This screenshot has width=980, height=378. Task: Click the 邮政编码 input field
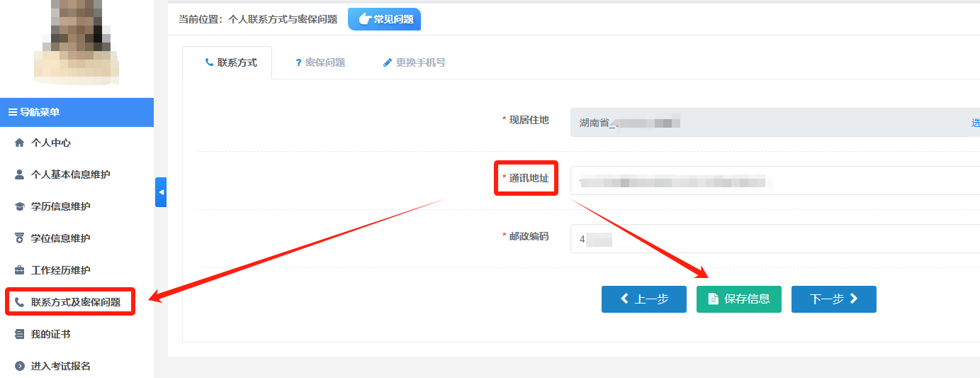click(x=772, y=239)
